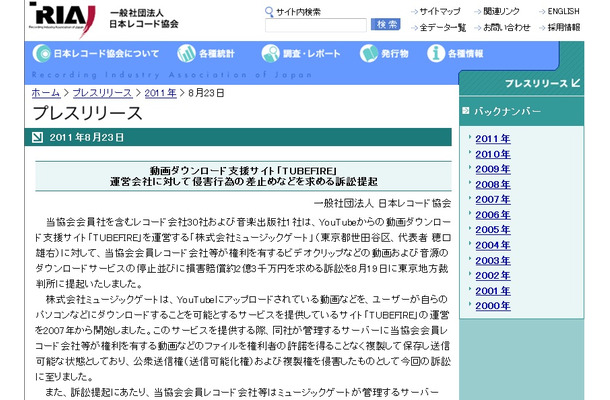Open 2004年 back number link
The image size is (610, 400).
point(493,245)
